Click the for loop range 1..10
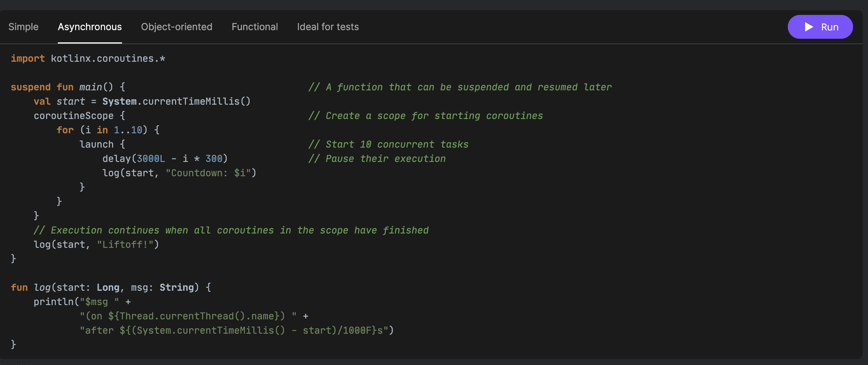The height and width of the screenshot is (365, 868). pyautogui.click(x=128, y=130)
